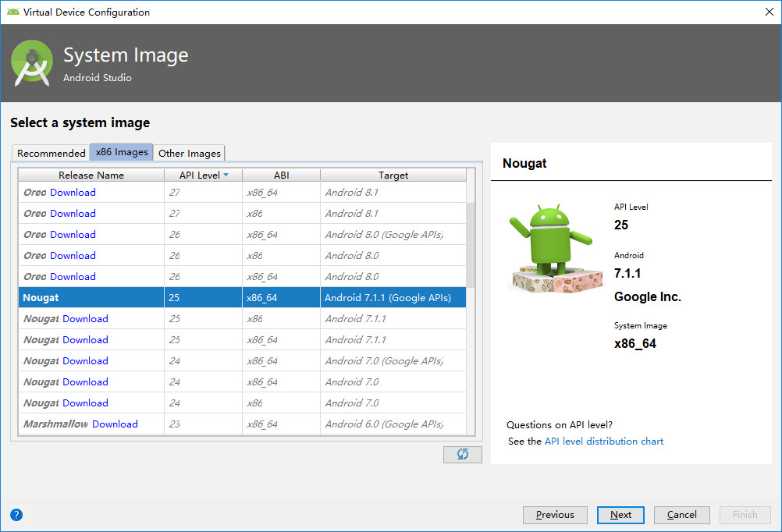The width and height of the screenshot is (782, 532).
Task: Click the Marshmallow release name text
Action: pos(56,424)
